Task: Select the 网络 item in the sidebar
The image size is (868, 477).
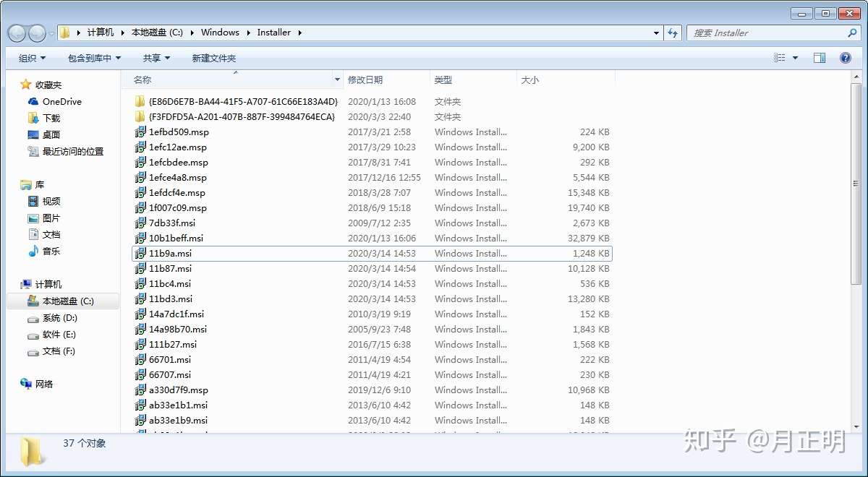Action: coord(44,384)
